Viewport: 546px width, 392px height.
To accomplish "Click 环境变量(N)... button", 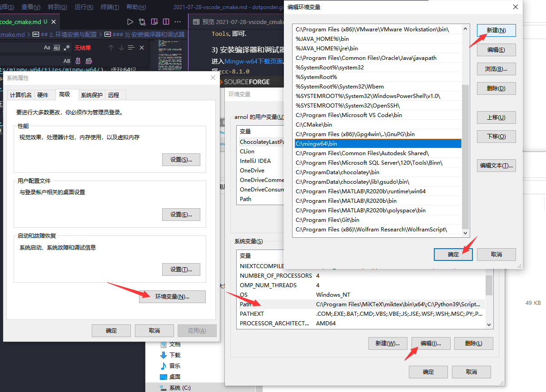I will (x=172, y=297).
